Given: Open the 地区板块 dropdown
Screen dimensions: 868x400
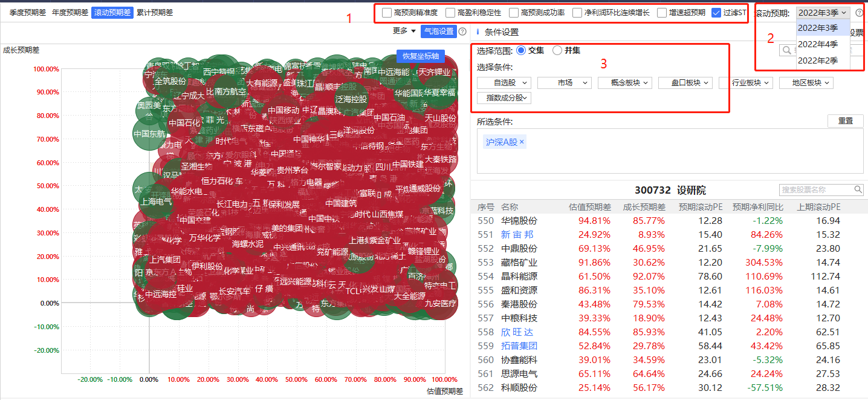Looking at the screenshot, I should (x=806, y=83).
